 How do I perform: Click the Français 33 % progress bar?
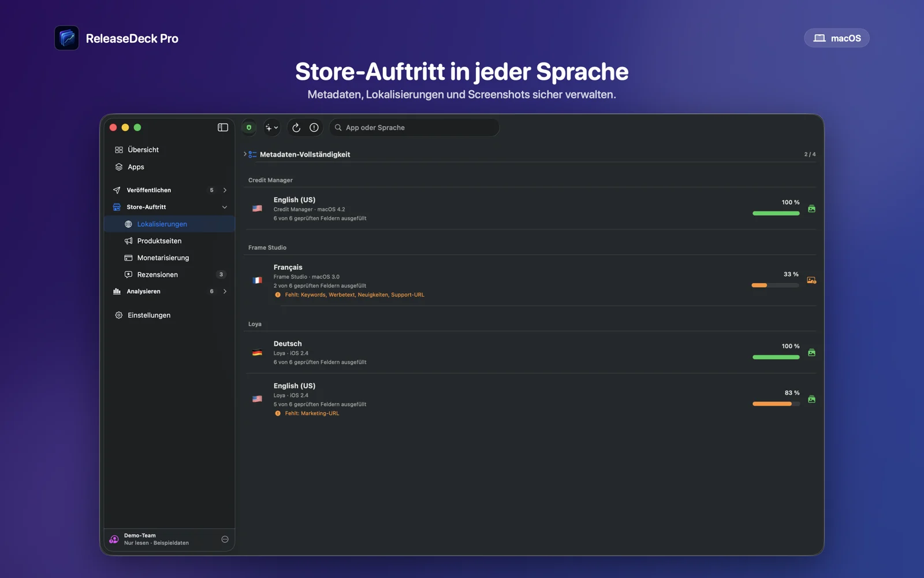(x=775, y=285)
